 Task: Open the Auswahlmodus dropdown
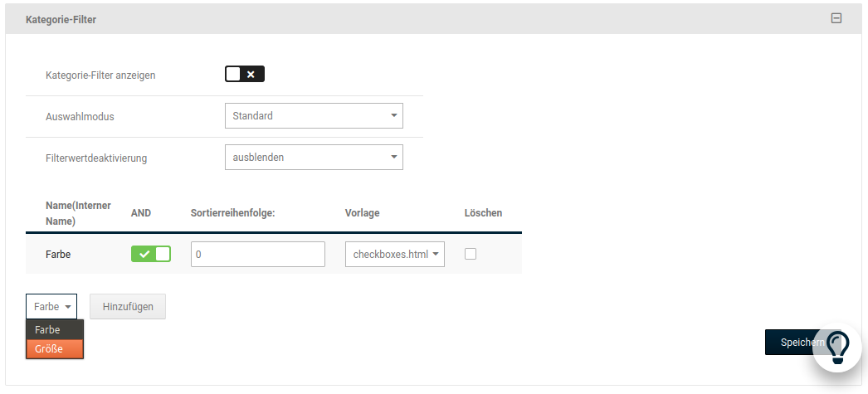coord(314,116)
